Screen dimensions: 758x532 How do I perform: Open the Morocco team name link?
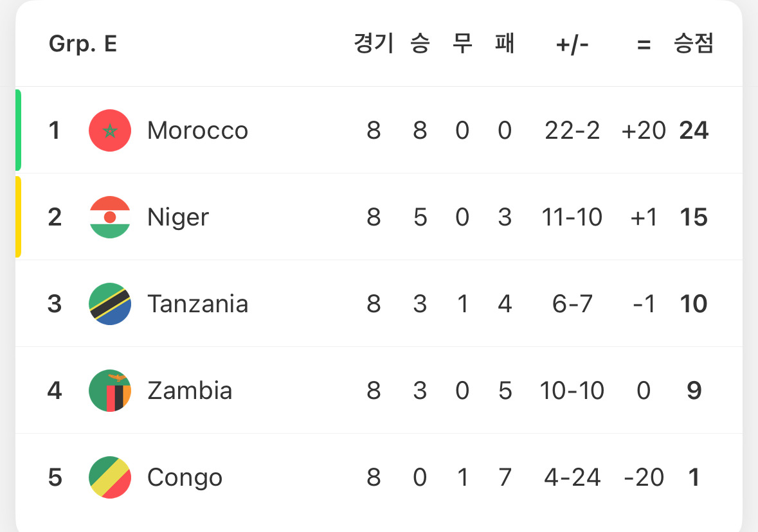point(197,130)
